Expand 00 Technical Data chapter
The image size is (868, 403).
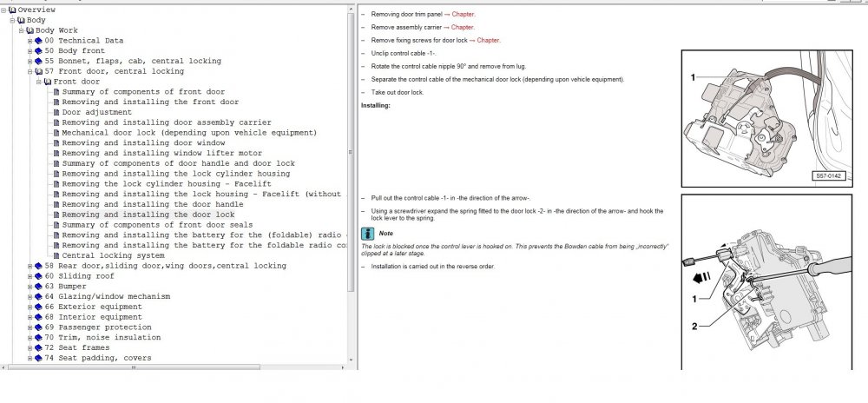point(30,41)
